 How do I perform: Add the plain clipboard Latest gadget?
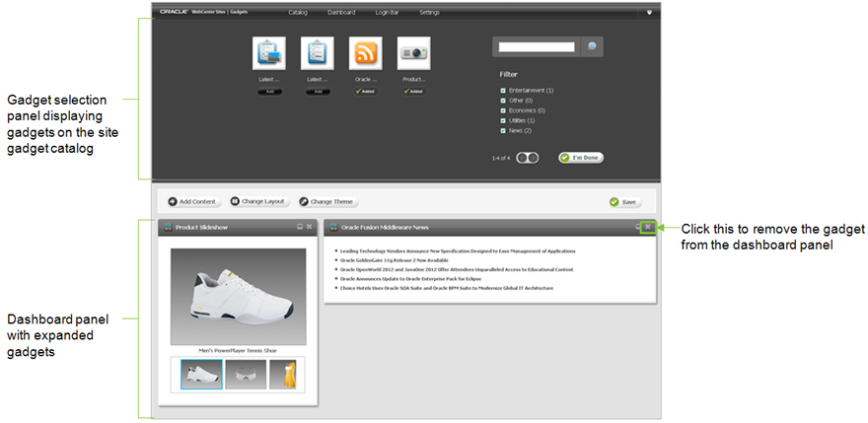coord(318,92)
